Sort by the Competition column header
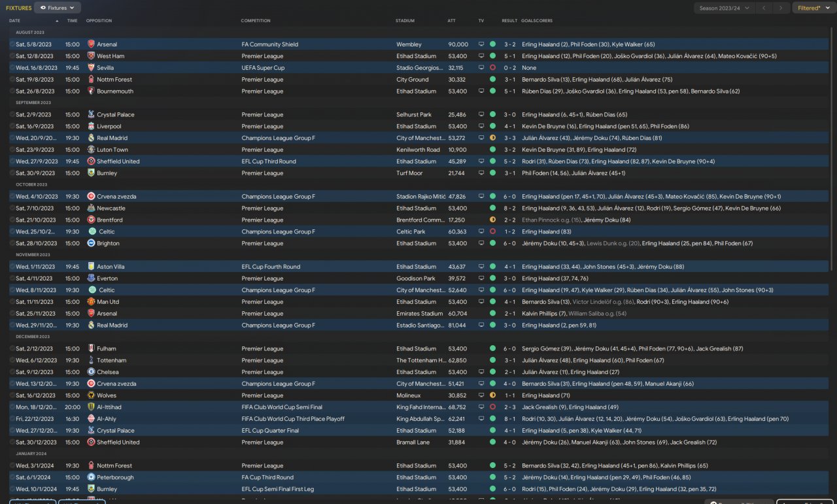This screenshot has height=504, width=837. 256,21
